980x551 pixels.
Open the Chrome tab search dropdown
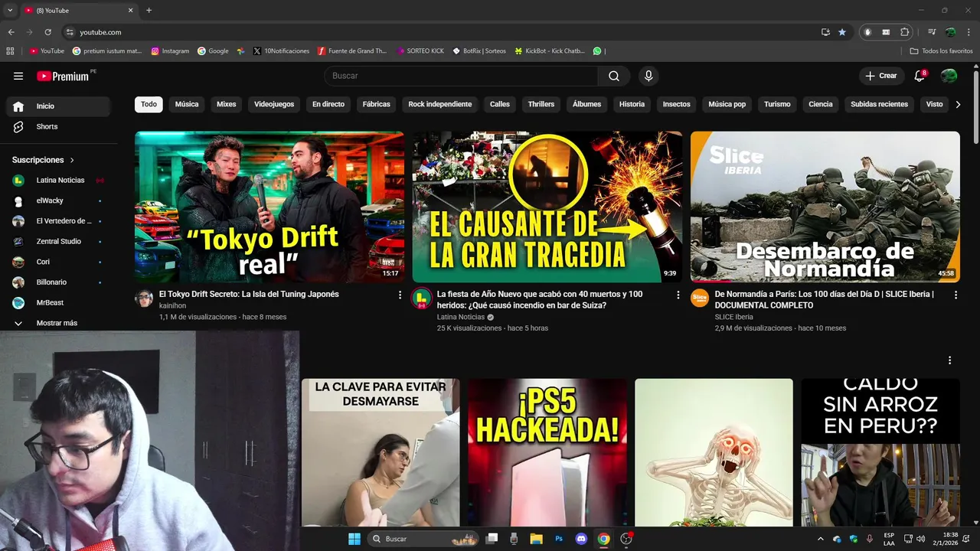pyautogui.click(x=10, y=10)
